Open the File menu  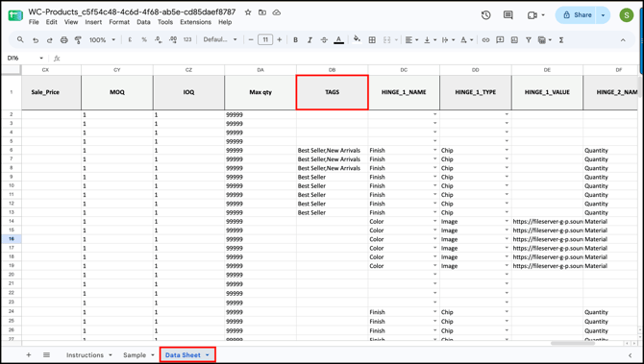tap(34, 22)
